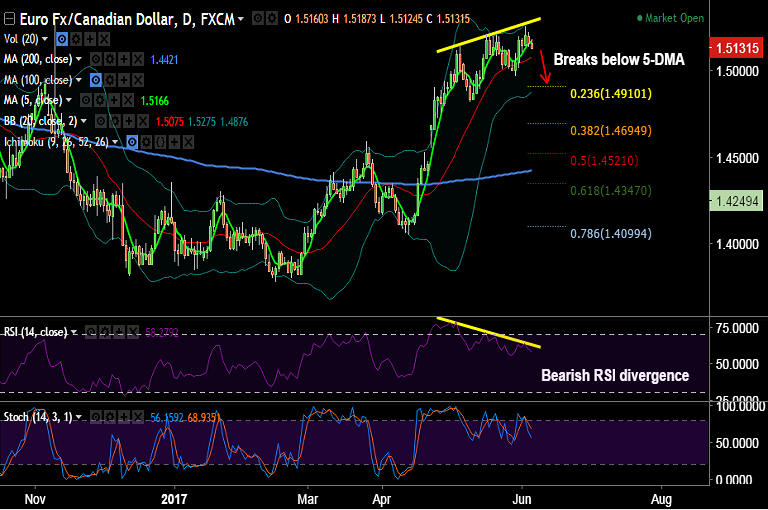Click the BB basis value 1.5075
768x510 pixels.
point(169,121)
